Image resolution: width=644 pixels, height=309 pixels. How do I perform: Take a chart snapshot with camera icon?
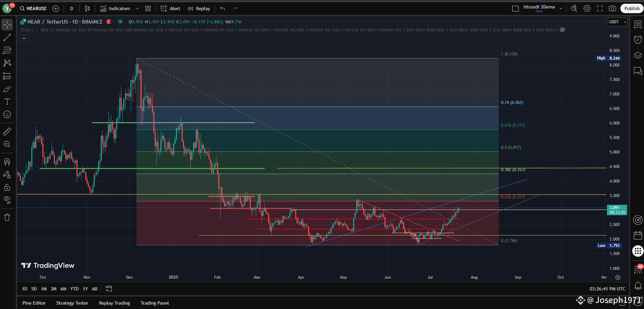coord(612,8)
